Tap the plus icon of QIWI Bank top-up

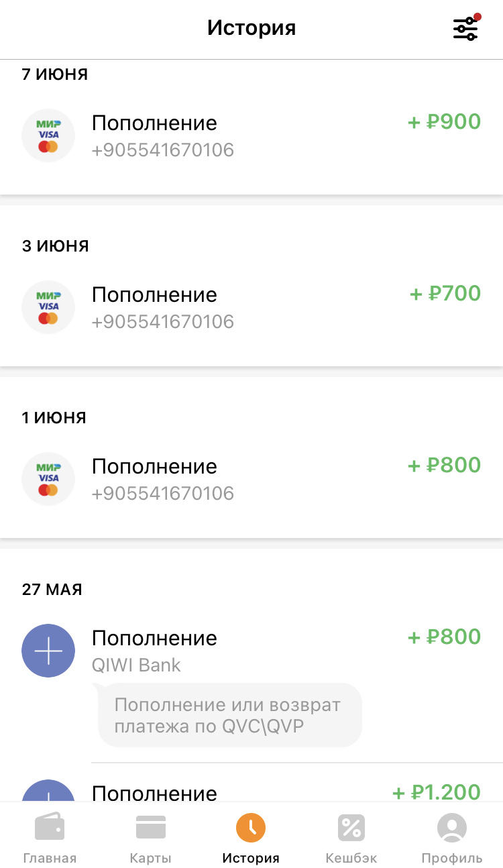tap(48, 651)
